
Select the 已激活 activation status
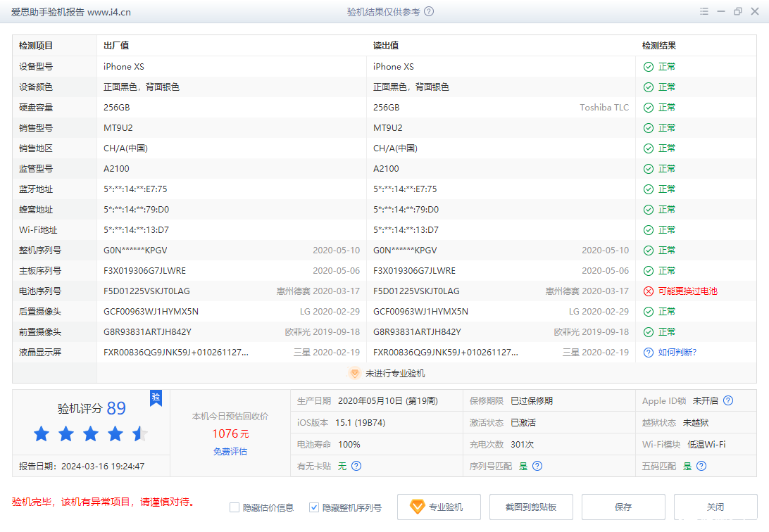point(523,423)
